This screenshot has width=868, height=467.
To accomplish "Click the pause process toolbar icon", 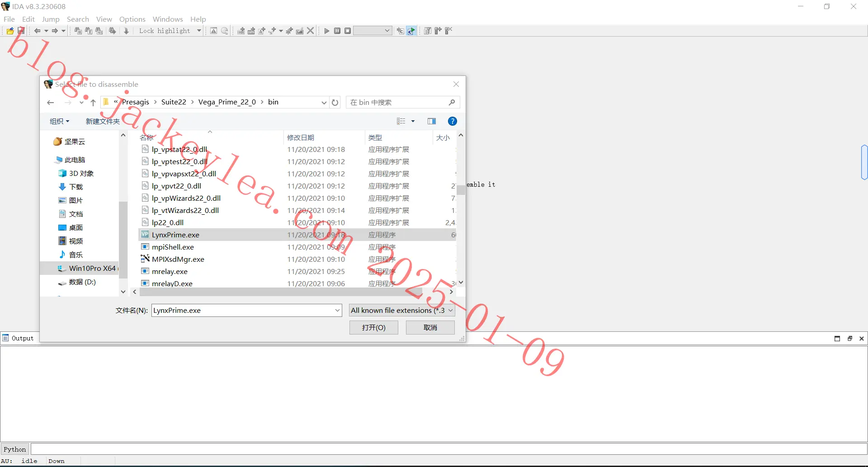I will pos(337,31).
